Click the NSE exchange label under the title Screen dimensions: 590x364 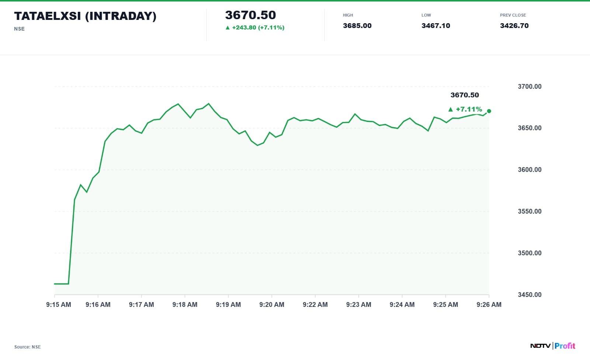(x=19, y=29)
